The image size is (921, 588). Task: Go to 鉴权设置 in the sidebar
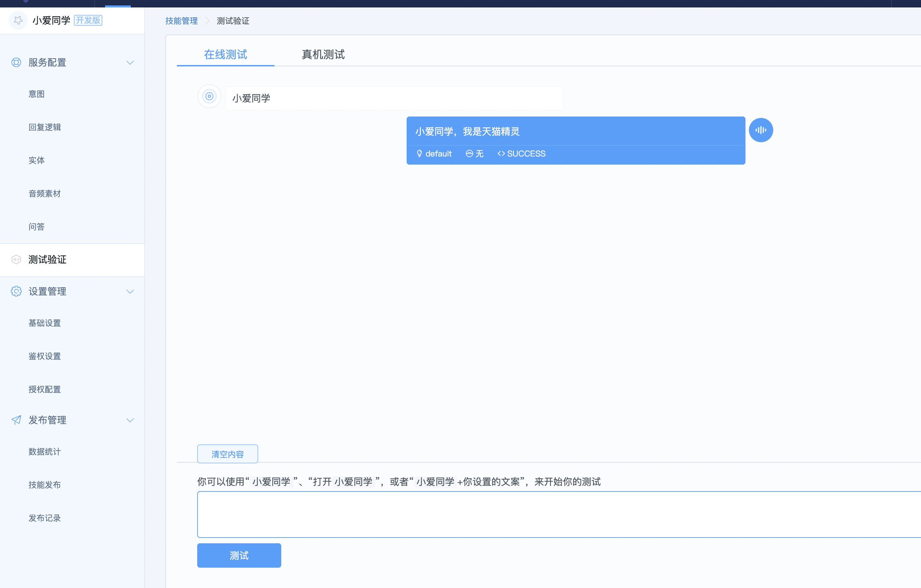[45, 356]
